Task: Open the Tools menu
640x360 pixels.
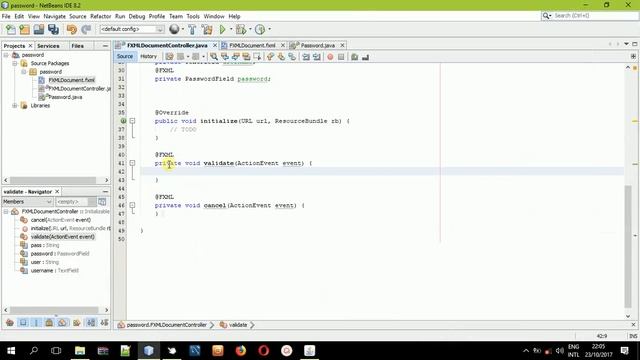Action: pos(193,16)
